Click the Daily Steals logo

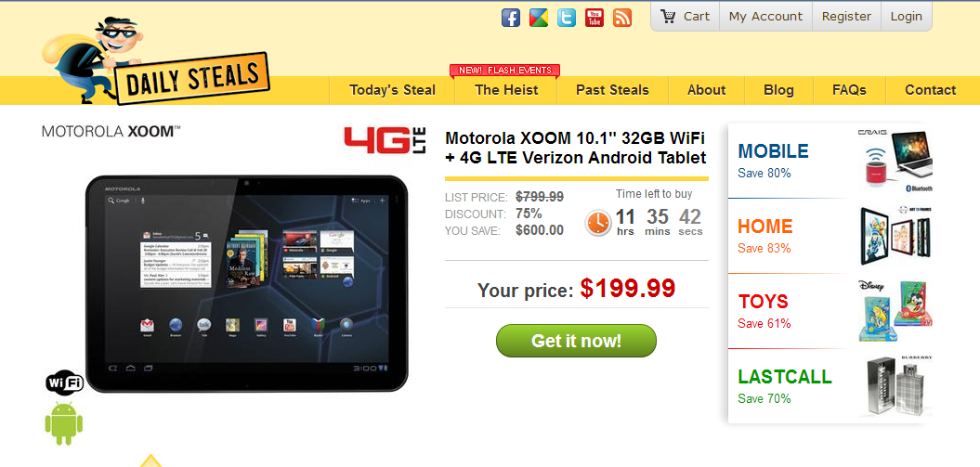[156, 61]
